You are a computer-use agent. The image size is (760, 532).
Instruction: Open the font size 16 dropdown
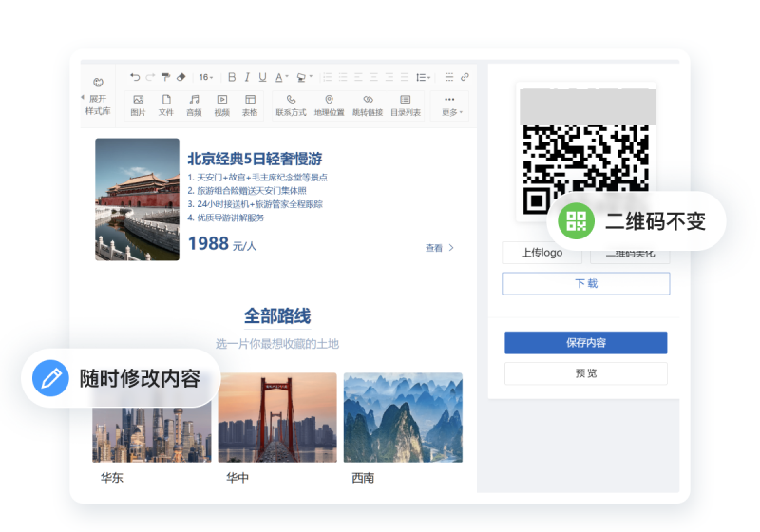(205, 77)
